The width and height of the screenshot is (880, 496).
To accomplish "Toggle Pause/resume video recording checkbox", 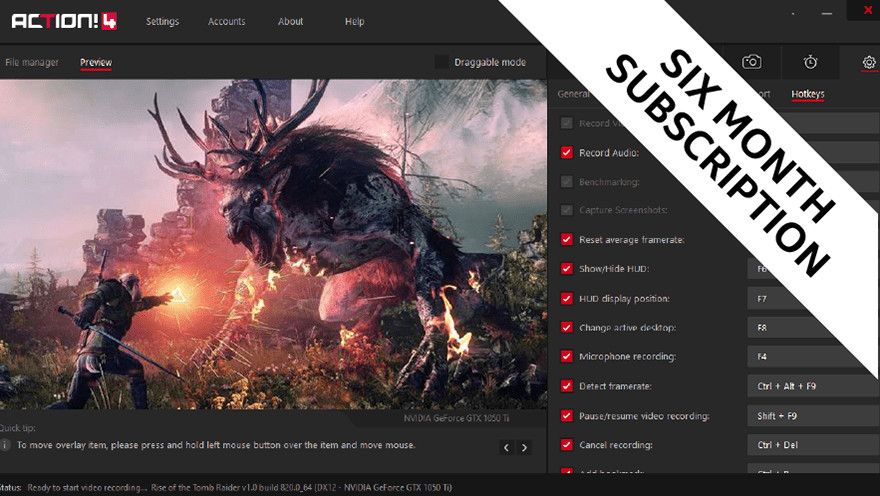I will (567, 416).
